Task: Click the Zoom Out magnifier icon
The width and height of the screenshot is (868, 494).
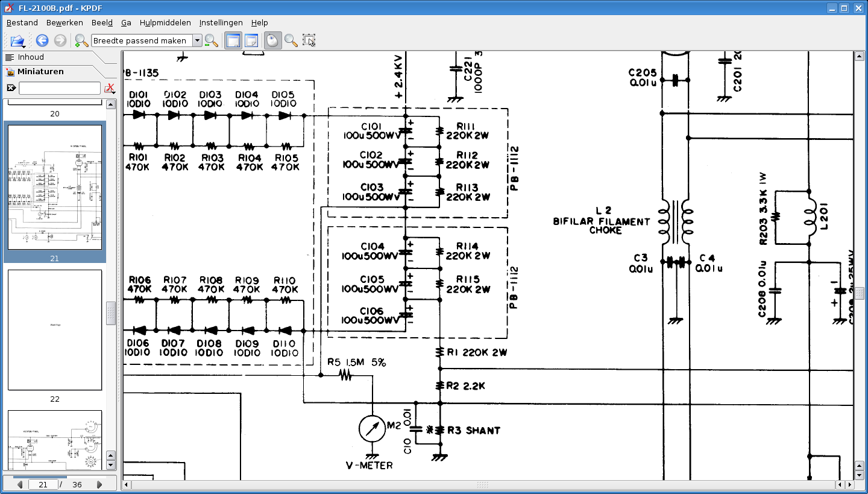Action: 211,40
